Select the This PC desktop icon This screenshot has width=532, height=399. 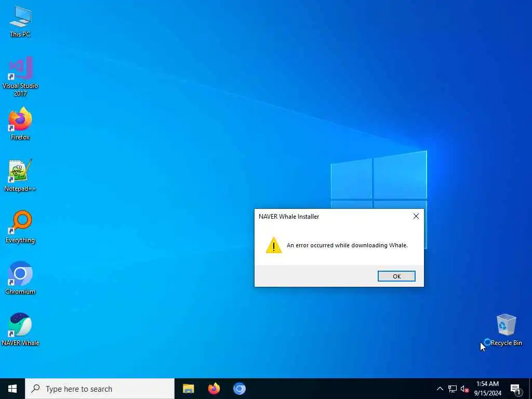(20, 22)
